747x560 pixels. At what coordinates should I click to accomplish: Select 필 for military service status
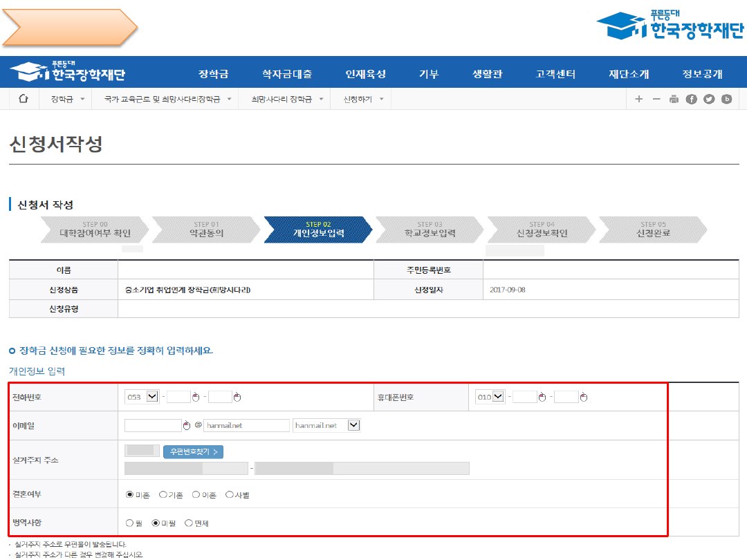coord(129,523)
